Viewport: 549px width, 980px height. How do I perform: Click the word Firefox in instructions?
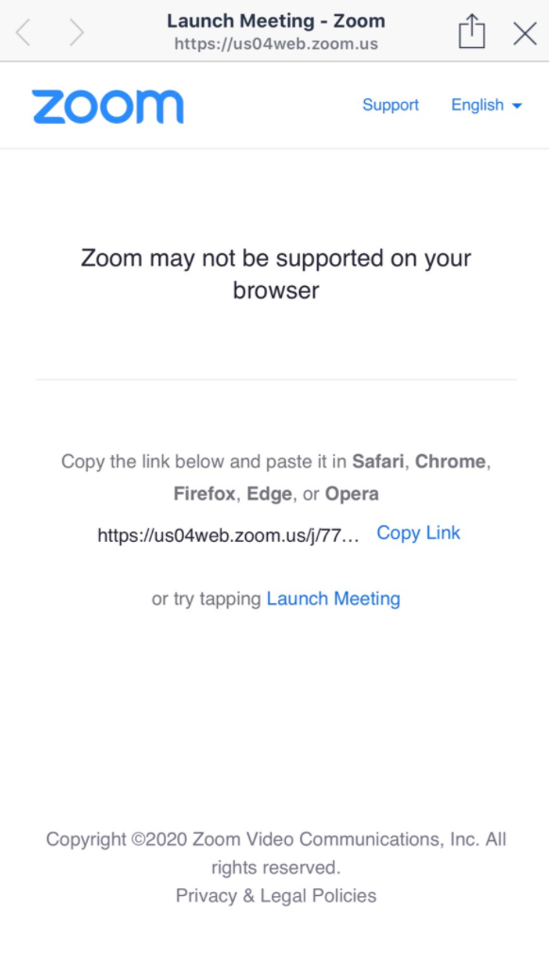pos(205,495)
